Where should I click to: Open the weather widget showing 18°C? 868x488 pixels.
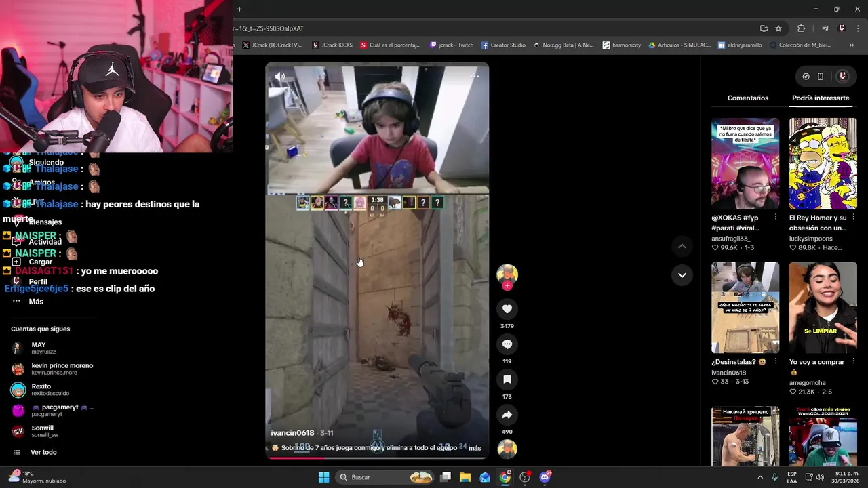click(x=37, y=477)
